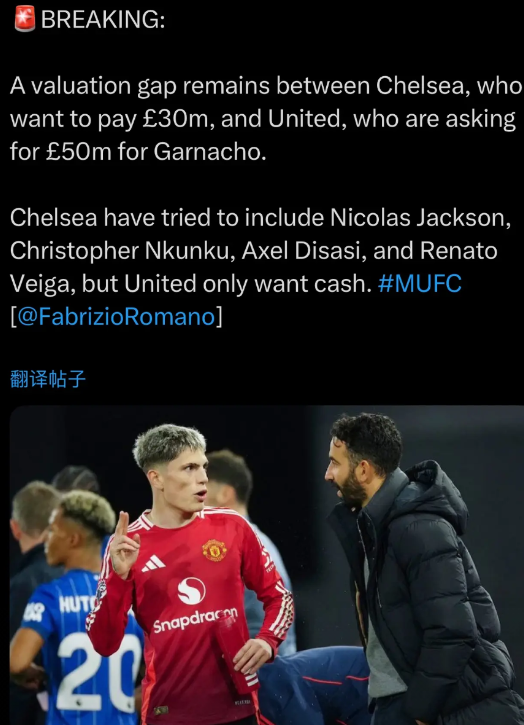Click the Manchester United crest on jersey
Viewport: 524px width, 725px height.
pos(214,550)
